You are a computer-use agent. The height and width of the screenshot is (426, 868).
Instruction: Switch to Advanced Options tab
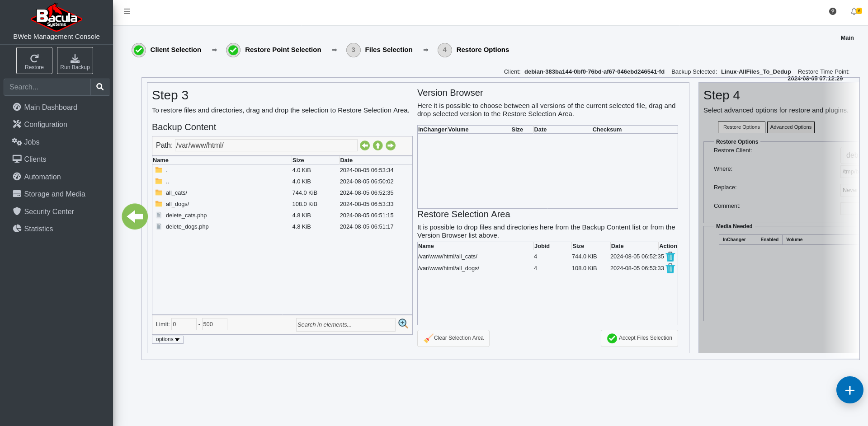[x=791, y=127]
